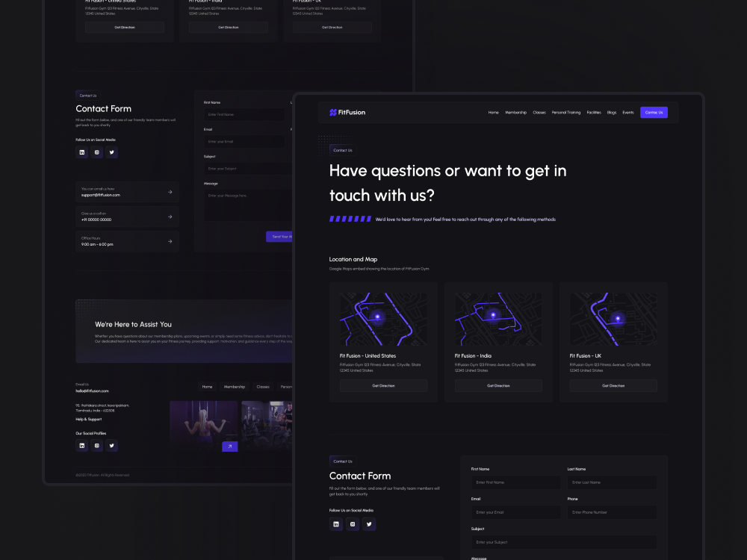The image size is (747, 560).
Task: Click LinkedIn icon under Follow Us in back window
Action: 82,152
